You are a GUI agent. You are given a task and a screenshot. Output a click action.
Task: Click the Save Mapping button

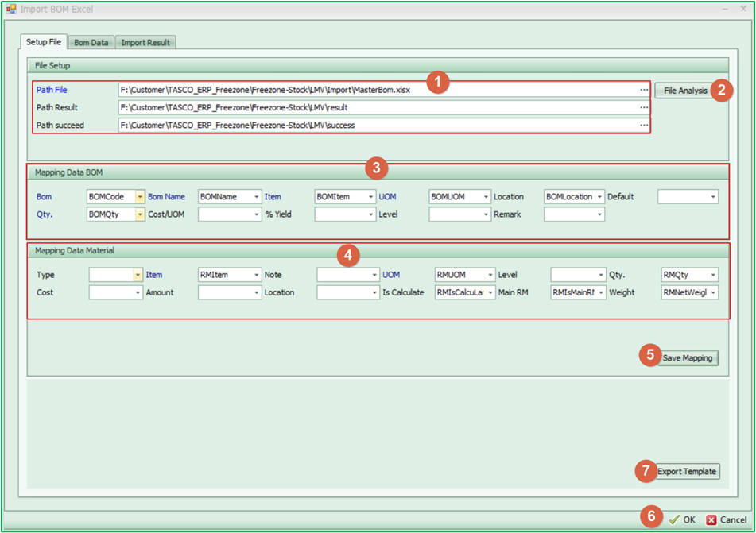tap(688, 358)
